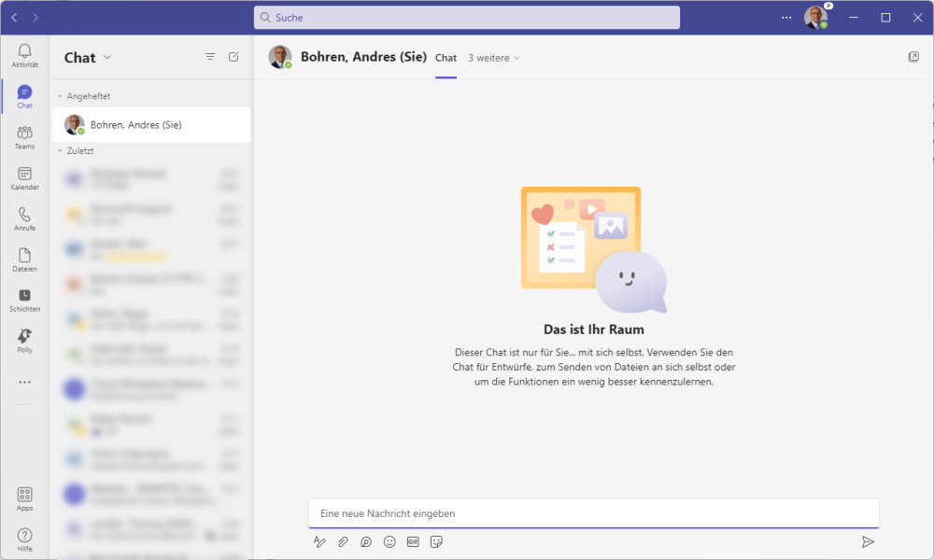This screenshot has width=934, height=560.
Task: Open the Teams section
Action: pos(24,137)
